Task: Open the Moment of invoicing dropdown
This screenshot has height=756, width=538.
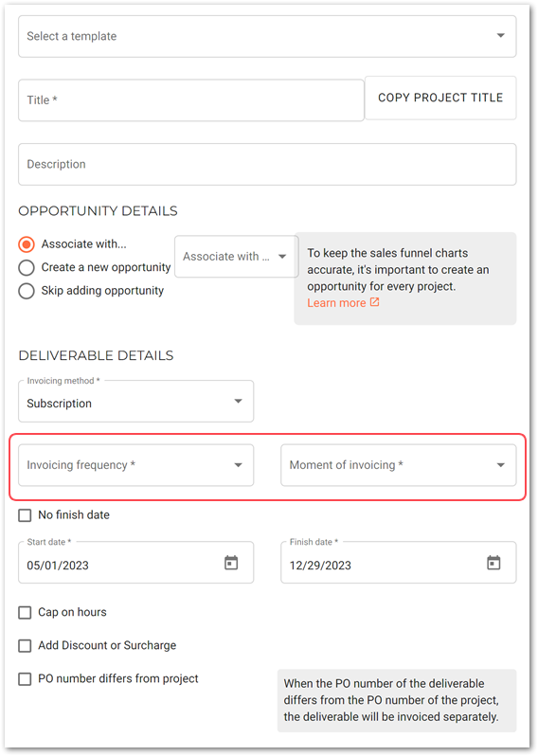Action: (398, 465)
